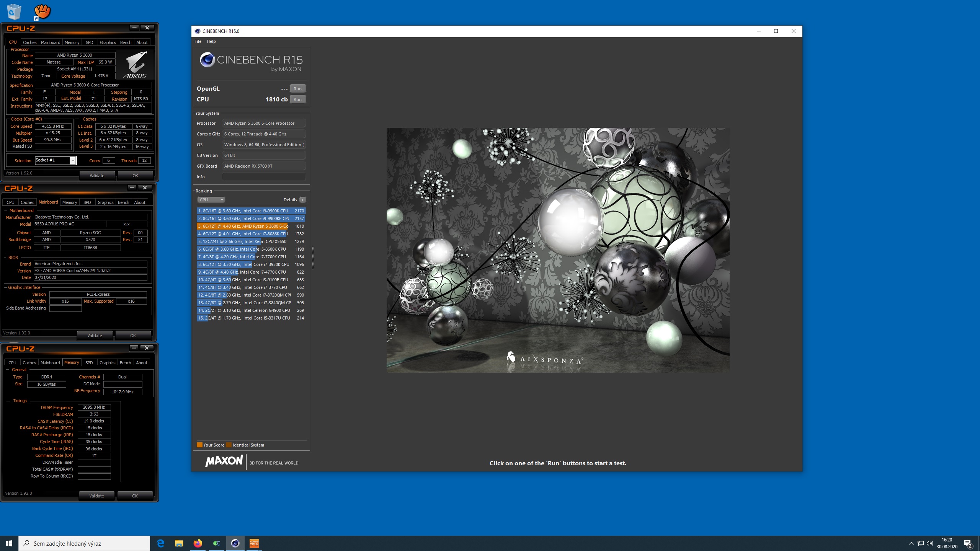Show hidden system tray icons
Screen dimensions: 980x551
point(911,543)
